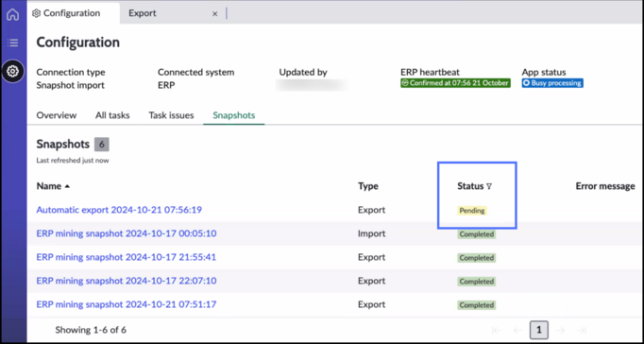The image size is (644, 344).
Task: Open Automatic export 2024-10-21 07:56:19 link
Action: tap(119, 210)
